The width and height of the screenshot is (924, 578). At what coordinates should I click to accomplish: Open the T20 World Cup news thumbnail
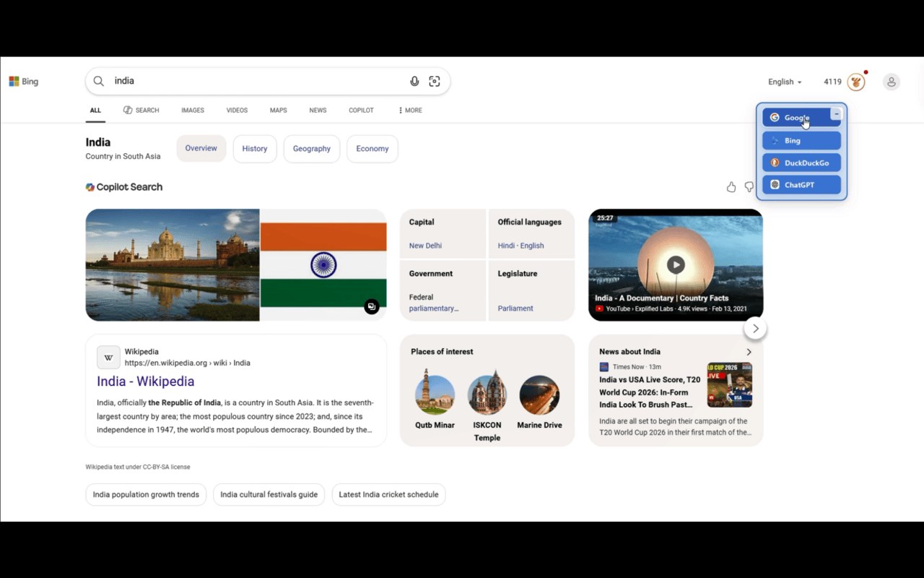pos(730,385)
